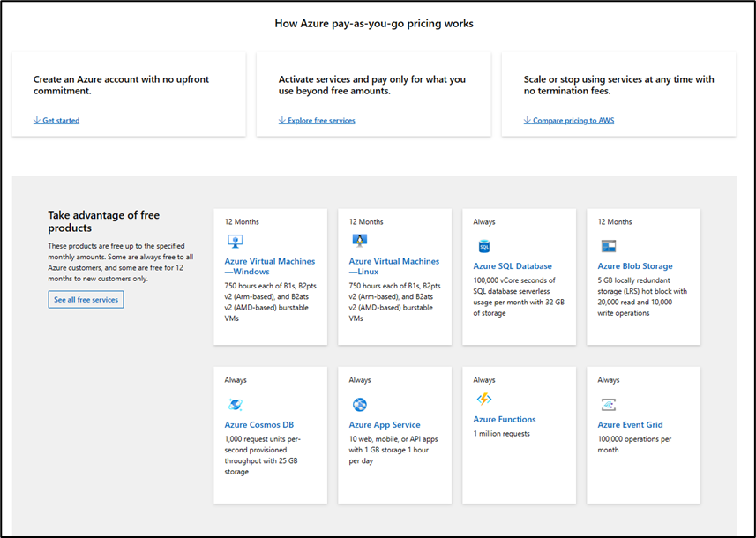Screen dimensions: 756x538
Task: Click the Azure Virtual Machines—Windows monitor icon
Action: (x=235, y=241)
